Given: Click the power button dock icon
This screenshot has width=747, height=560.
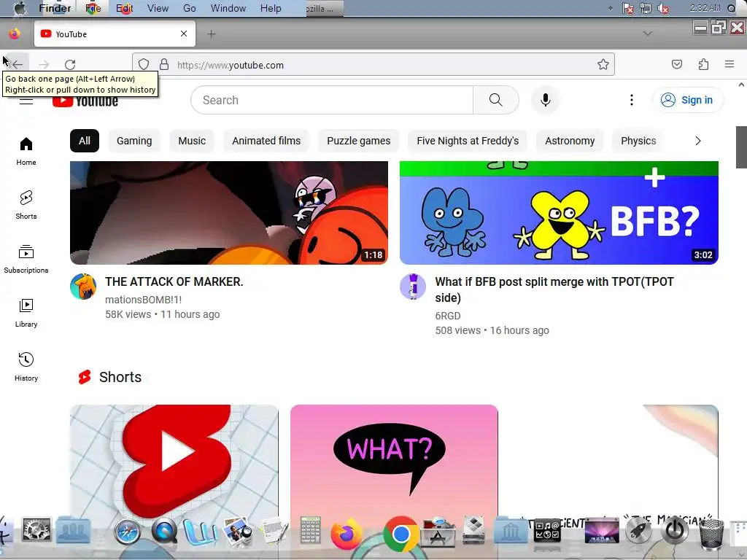Looking at the screenshot, I should 674,531.
